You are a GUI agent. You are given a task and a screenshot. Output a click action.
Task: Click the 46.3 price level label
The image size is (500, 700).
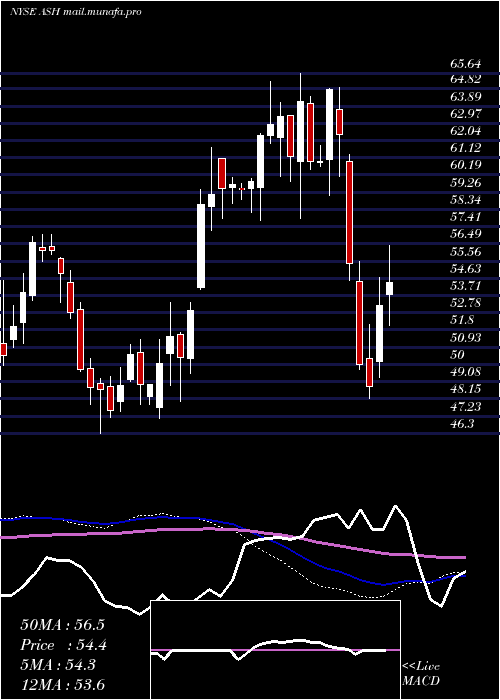[x=462, y=423]
